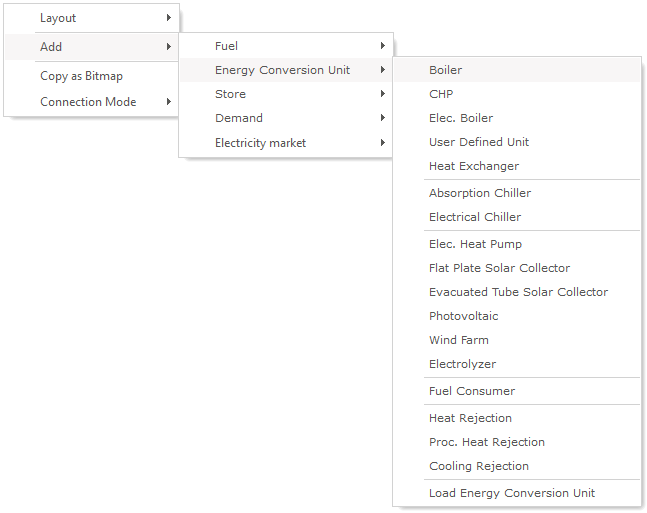Select Heat Rejection entry
This screenshot has width=647, height=513.
(x=517, y=418)
